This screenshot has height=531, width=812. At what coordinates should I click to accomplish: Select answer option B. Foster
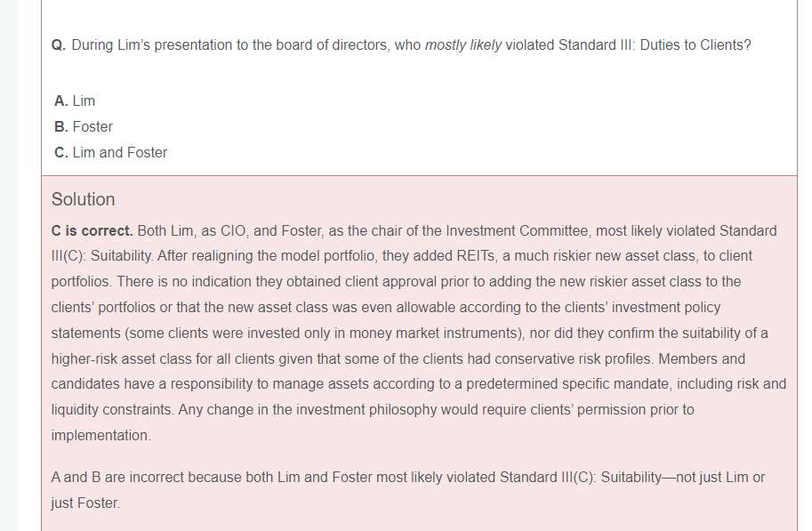coord(84,126)
